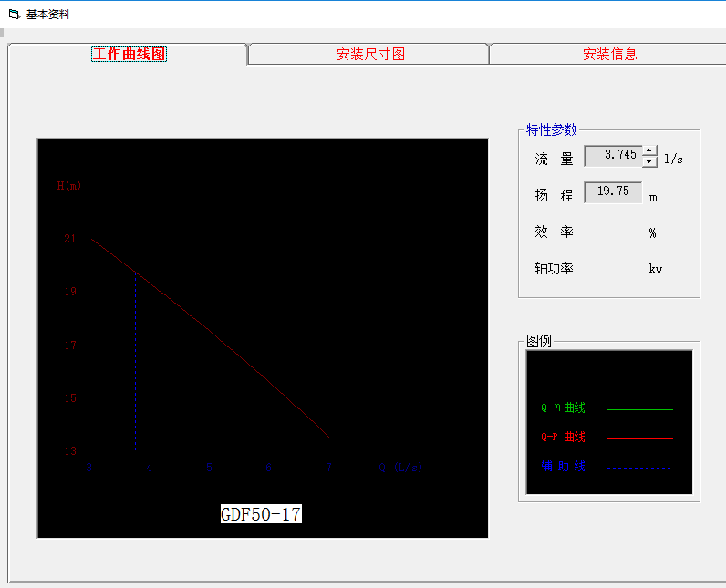This screenshot has width=726, height=588.
Task: Click the 辅助线 legend entry
Action: pyautogui.click(x=563, y=467)
